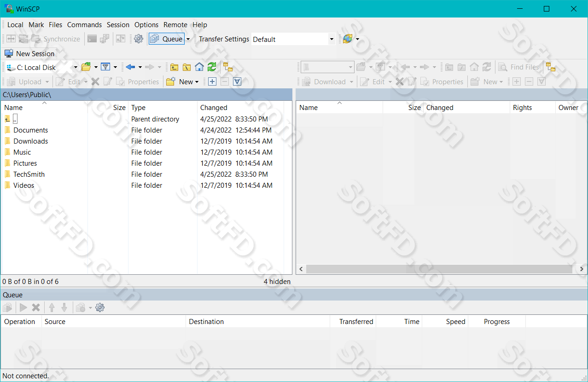This screenshot has height=382, width=588.
Task: Expand globe Refresh icon dropdown arrow
Action: 357,39
